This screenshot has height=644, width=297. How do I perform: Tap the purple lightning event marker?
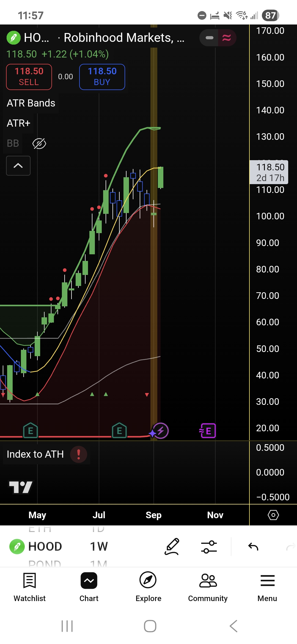pyautogui.click(x=160, y=431)
